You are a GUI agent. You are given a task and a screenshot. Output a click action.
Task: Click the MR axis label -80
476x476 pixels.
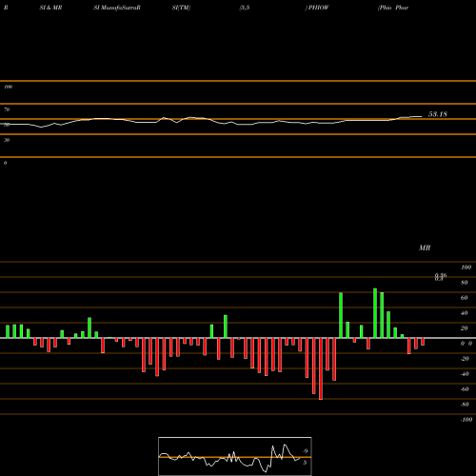[x=465, y=405]
